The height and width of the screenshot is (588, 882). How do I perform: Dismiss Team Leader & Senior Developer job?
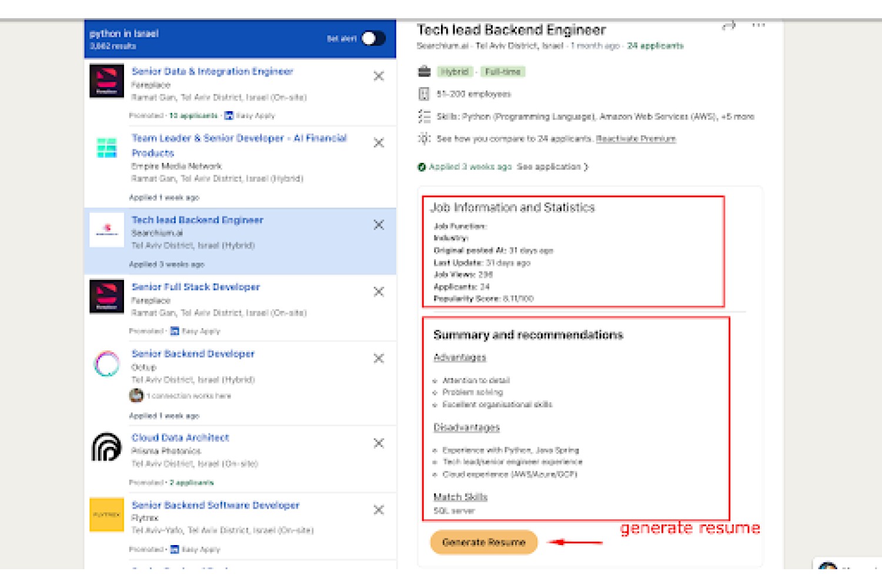[379, 143]
